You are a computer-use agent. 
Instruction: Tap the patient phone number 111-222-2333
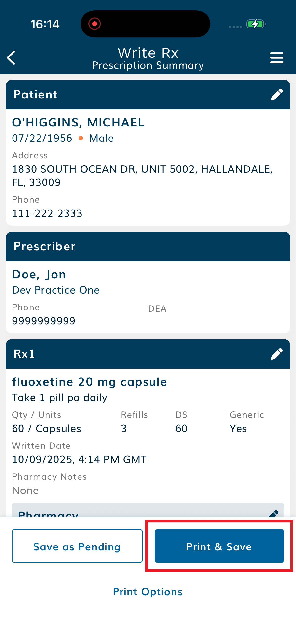tap(47, 213)
